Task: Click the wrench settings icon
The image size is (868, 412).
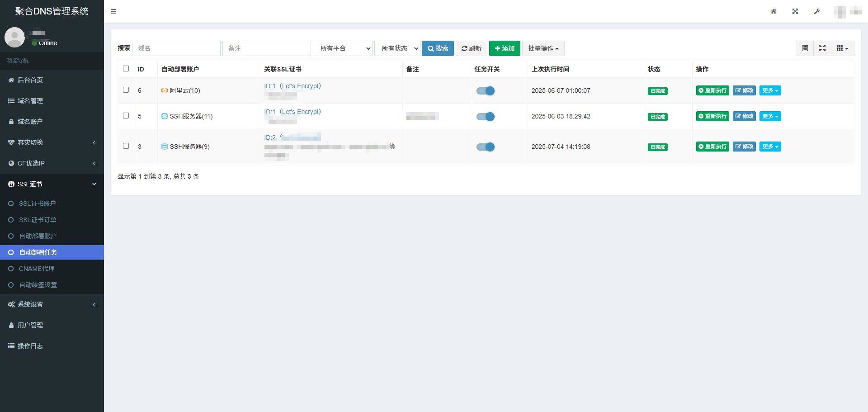Action: tap(817, 11)
